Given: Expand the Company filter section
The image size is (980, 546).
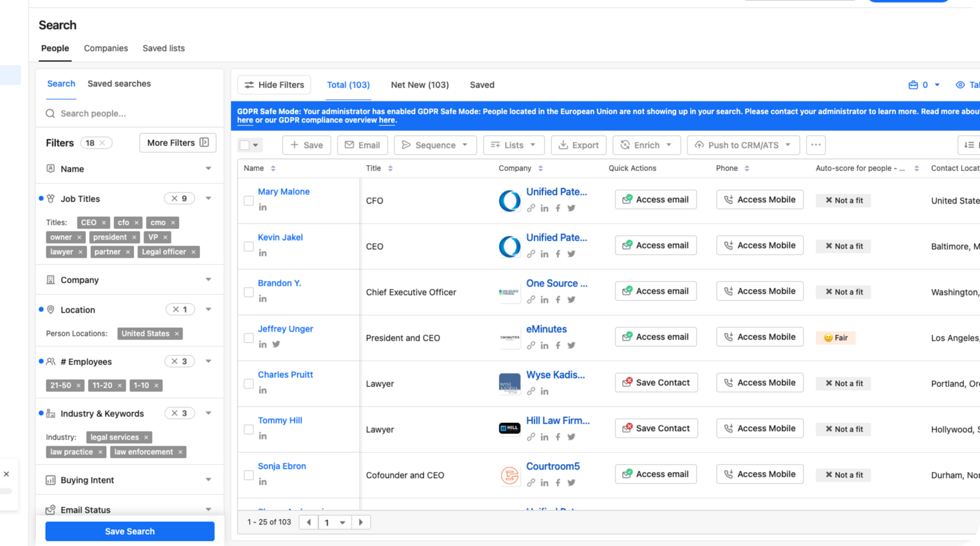Looking at the screenshot, I should (208, 279).
